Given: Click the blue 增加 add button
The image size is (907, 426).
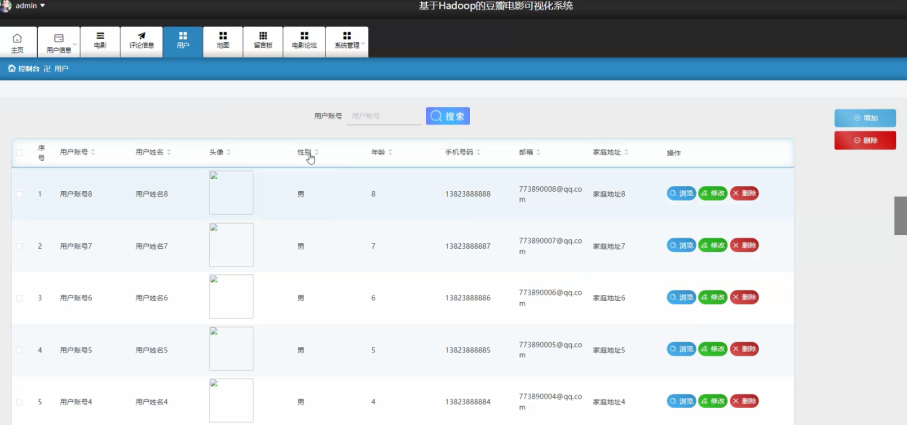Looking at the screenshot, I should 865,118.
